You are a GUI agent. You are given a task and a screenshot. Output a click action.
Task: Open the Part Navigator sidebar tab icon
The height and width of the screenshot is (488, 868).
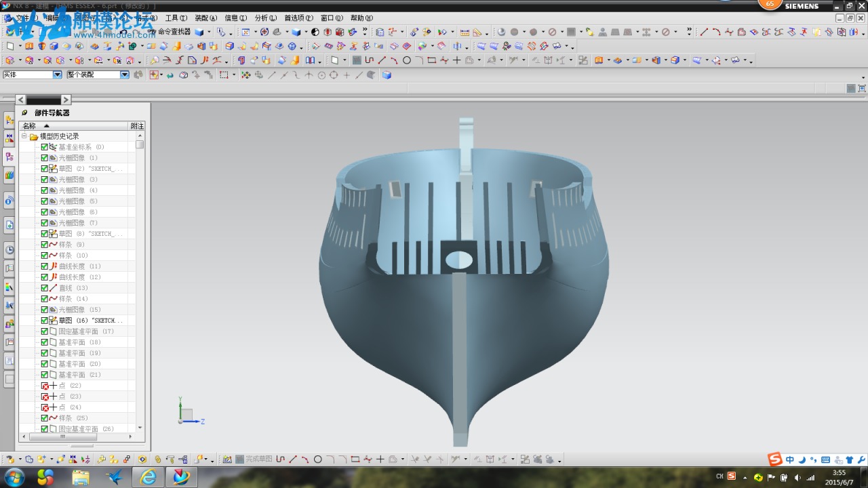click(9, 157)
